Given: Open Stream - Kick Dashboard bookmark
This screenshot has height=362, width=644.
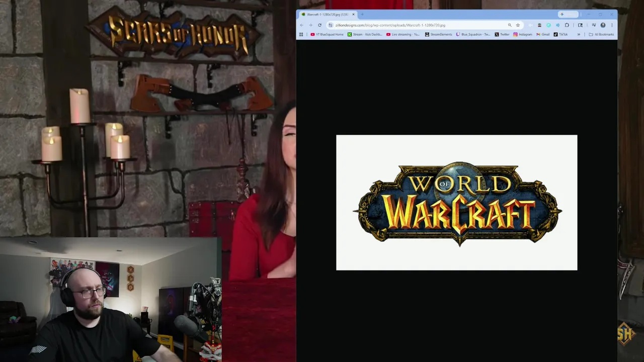Looking at the screenshot, I should 365,34.
